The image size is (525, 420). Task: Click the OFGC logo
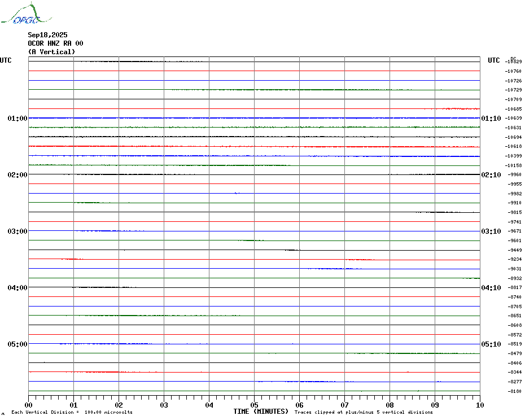tap(27, 14)
